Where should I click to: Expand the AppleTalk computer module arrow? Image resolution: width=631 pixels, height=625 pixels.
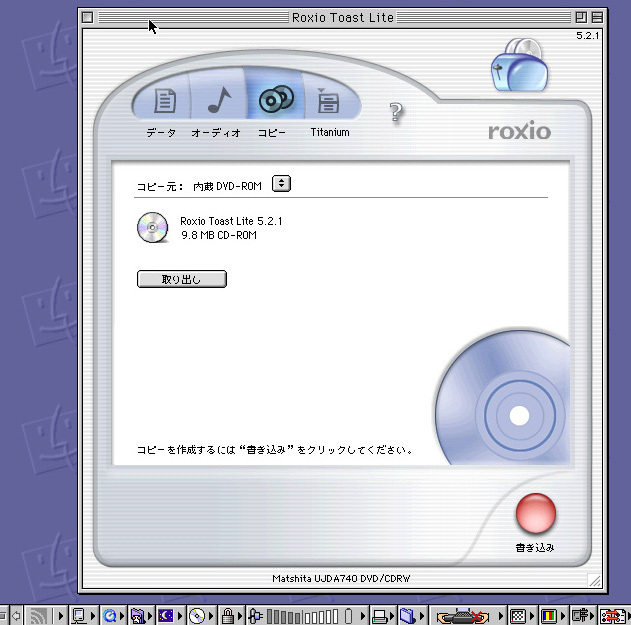[93, 616]
